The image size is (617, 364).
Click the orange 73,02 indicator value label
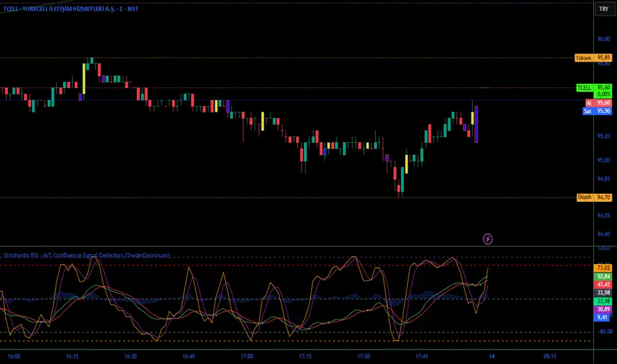(603, 267)
